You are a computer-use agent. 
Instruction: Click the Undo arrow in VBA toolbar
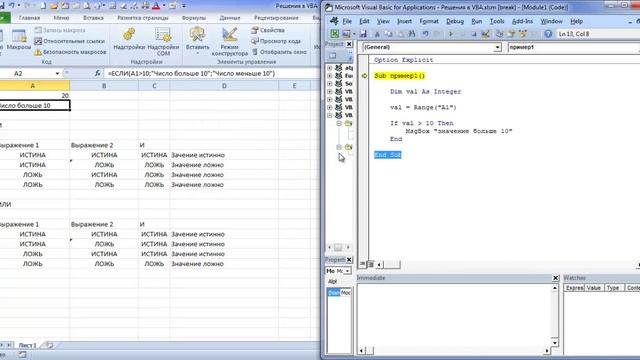(425, 34)
